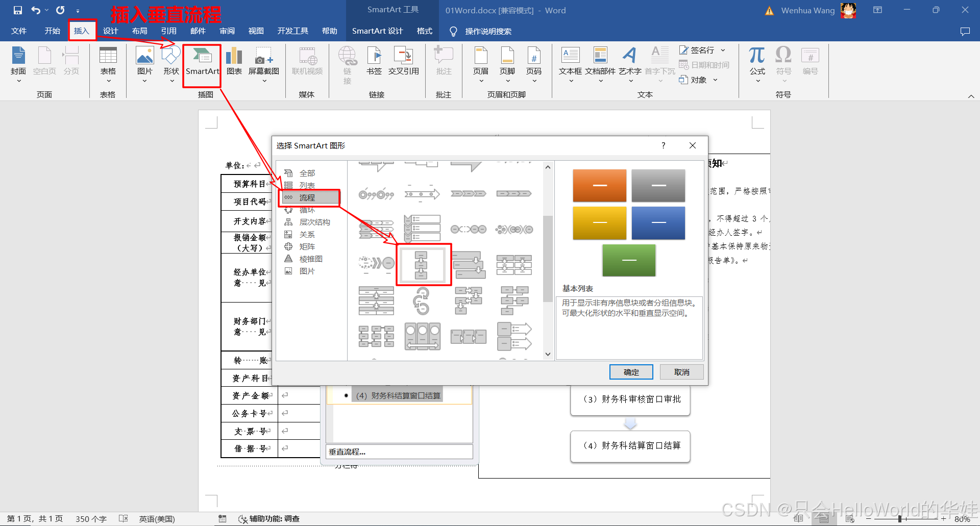This screenshot has width=980, height=526.
Task: Select the 关系 relationship category
Action: [307, 234]
